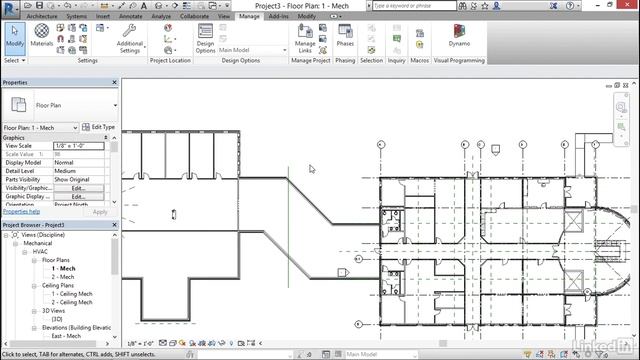Image resolution: width=640 pixels, height=360 pixels.
Task: Close the Project Browser panel
Action: [114, 225]
